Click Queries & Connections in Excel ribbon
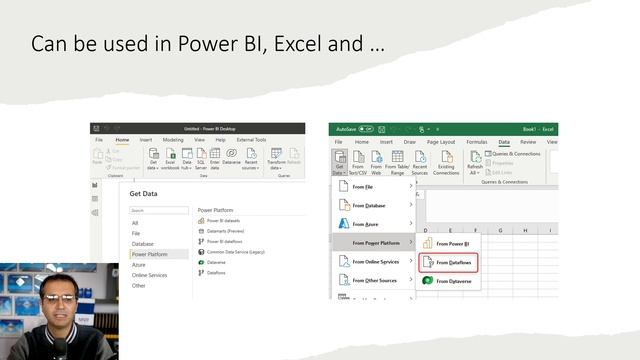Screen dimensions: 640x360 pos(513,154)
